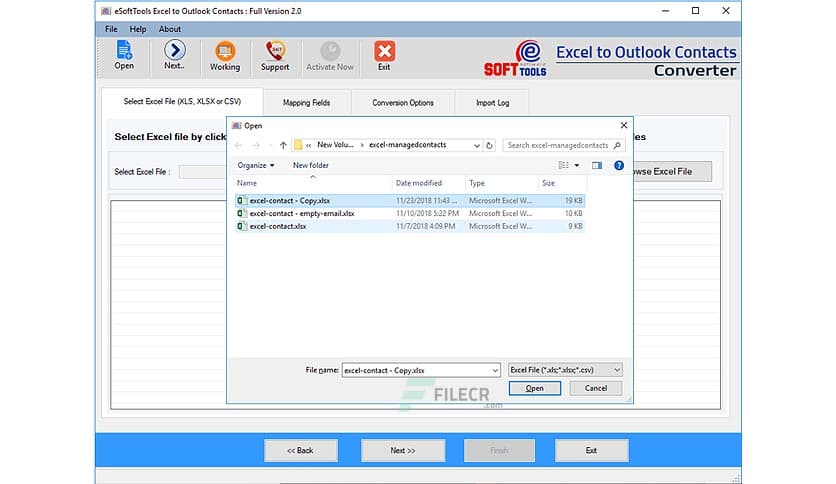The width and height of the screenshot is (836, 484).
Task: Open the view options dropdown arrow
Action: [x=576, y=165]
